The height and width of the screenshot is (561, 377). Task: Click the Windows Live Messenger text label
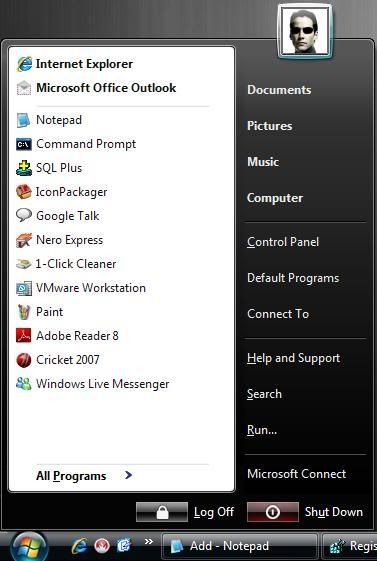[103, 384]
